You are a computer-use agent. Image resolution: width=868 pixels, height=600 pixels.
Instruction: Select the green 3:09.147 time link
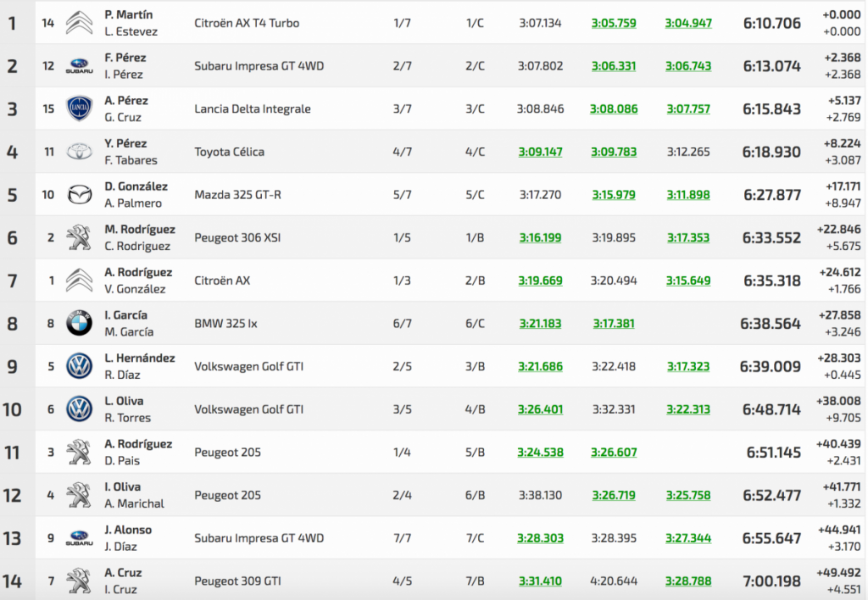(540, 152)
